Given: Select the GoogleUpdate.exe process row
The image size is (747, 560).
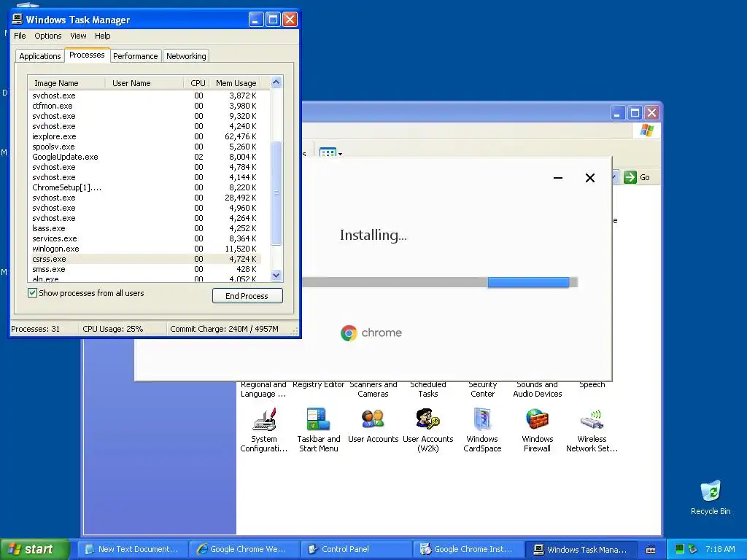Looking at the screenshot, I should point(145,157).
